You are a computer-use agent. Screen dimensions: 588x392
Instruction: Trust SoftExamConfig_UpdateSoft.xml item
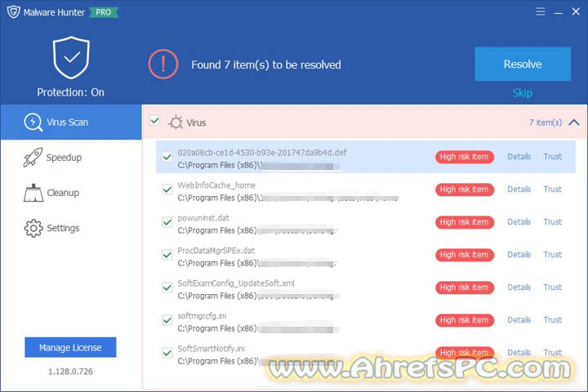click(x=553, y=287)
